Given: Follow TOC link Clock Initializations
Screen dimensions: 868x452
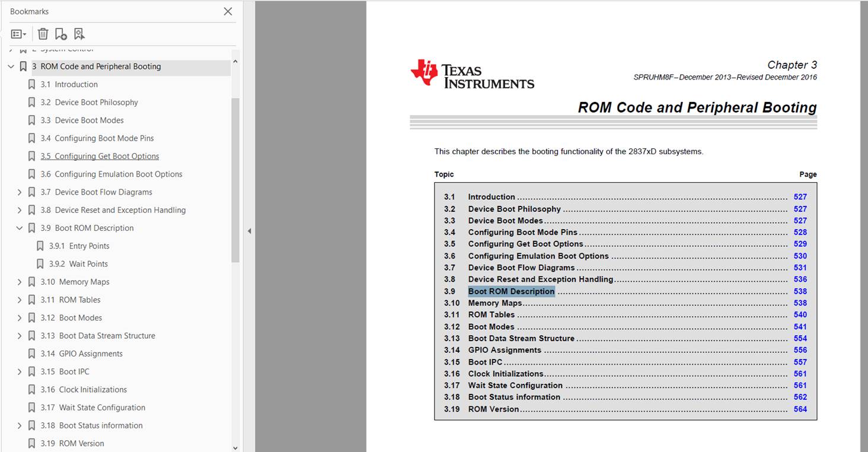Looking at the screenshot, I should click(x=506, y=374).
